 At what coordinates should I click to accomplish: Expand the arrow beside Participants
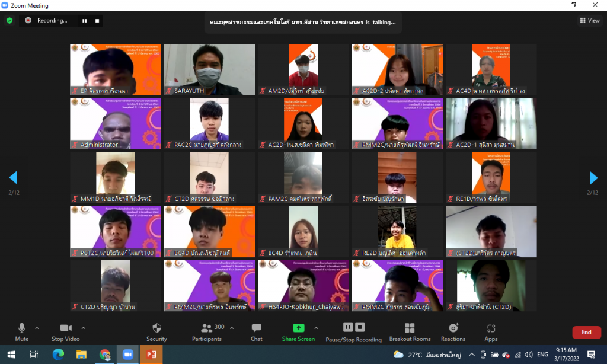(x=231, y=328)
